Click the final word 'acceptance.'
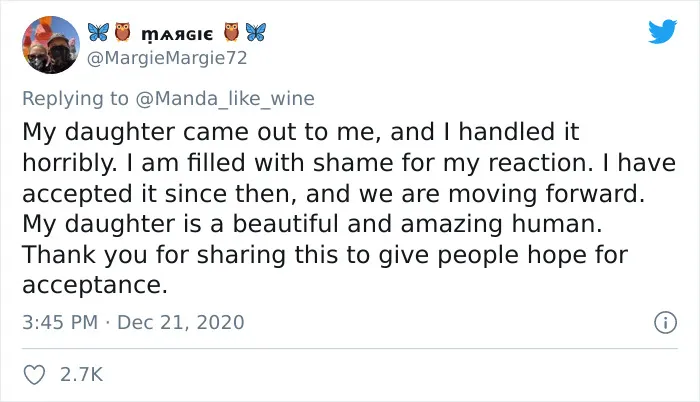The image size is (700, 402). [x=95, y=285]
